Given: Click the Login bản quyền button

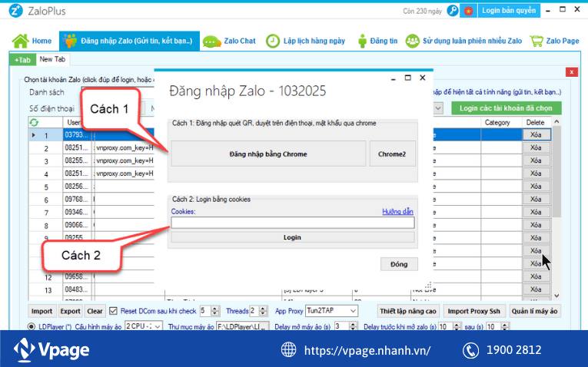Looking at the screenshot, I should (x=509, y=11).
